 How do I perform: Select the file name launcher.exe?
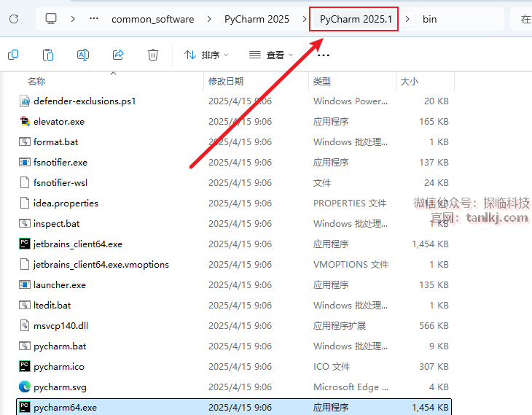60,284
